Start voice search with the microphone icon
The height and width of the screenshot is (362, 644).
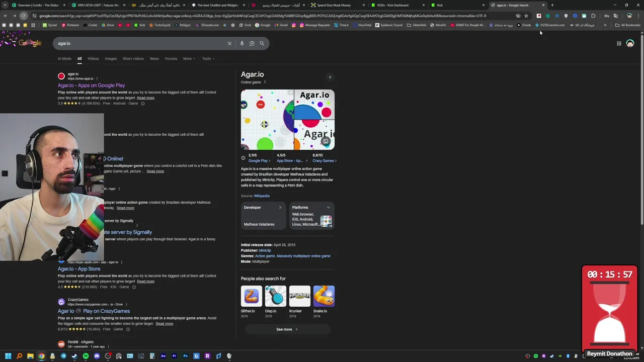pyautogui.click(x=242, y=43)
